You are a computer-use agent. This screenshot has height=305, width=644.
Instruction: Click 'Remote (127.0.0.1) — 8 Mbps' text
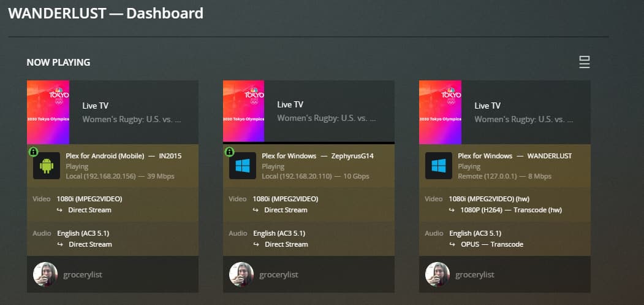tap(505, 177)
